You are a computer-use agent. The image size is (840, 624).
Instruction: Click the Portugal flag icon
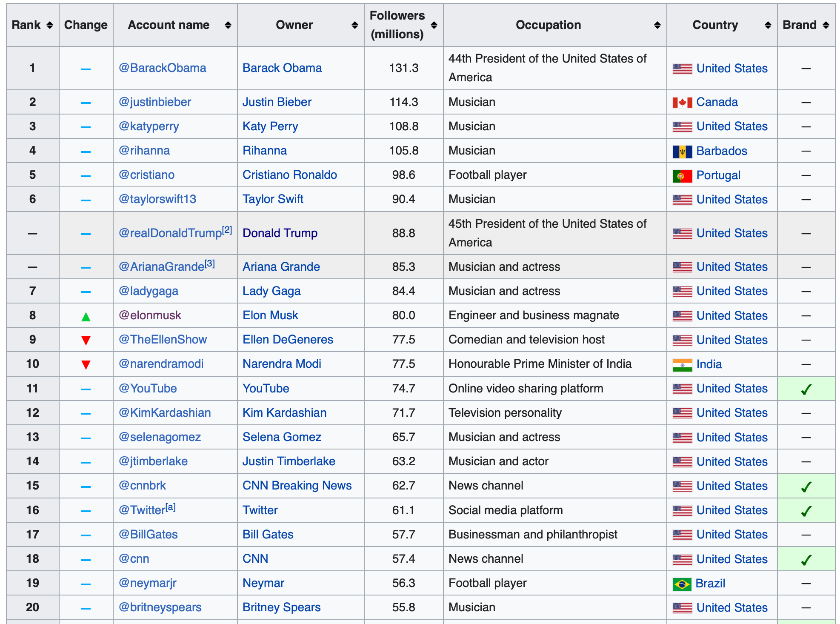pos(682,176)
